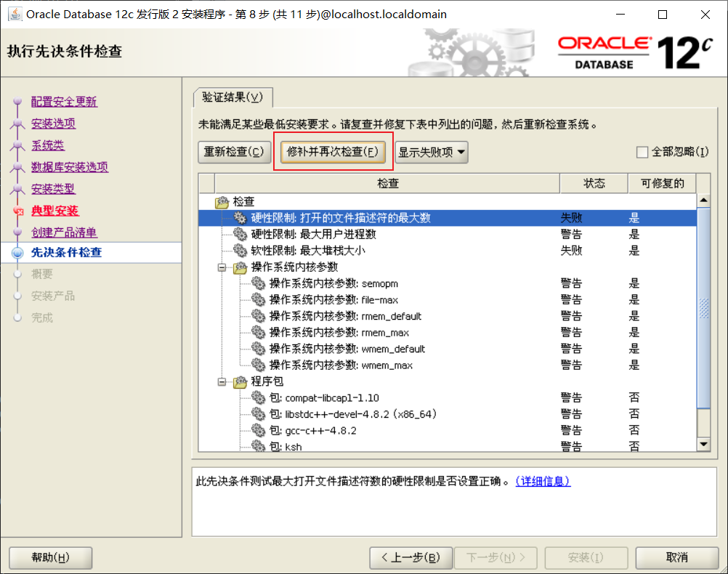The height and width of the screenshot is (574, 728).
Task: Select the compat-libcap1-1.10 package row
Action: tap(448, 397)
